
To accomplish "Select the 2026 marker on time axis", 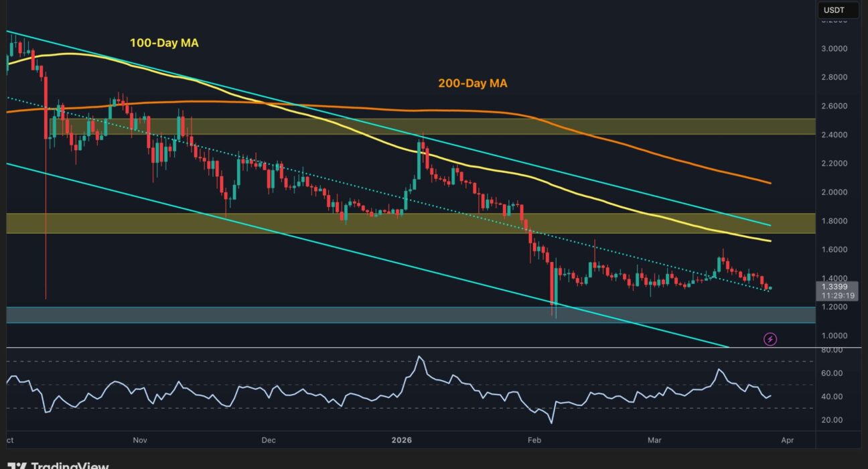I will 402,440.
